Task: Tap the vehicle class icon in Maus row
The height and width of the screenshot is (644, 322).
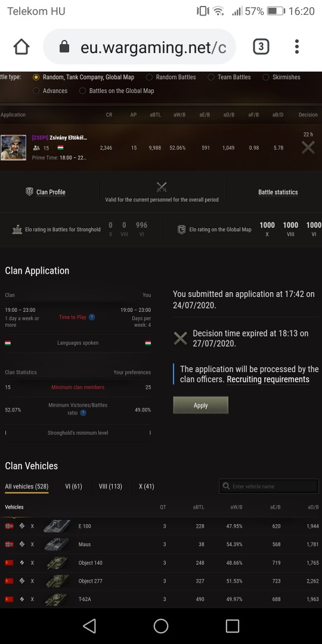Action: click(x=22, y=544)
